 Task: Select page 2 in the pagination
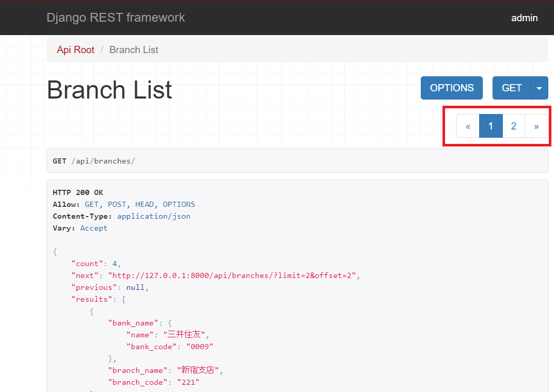click(x=513, y=126)
